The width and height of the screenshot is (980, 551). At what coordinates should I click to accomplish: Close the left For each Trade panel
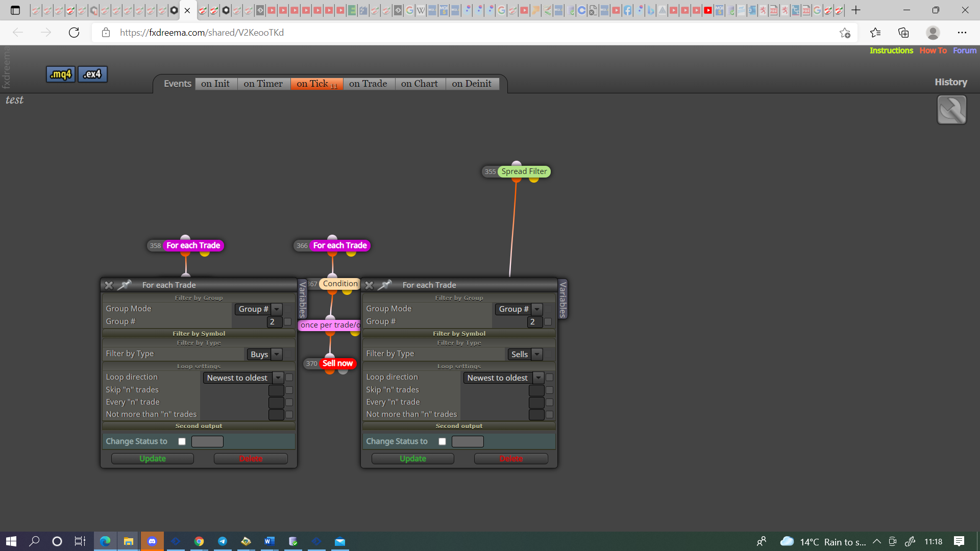[x=109, y=285]
